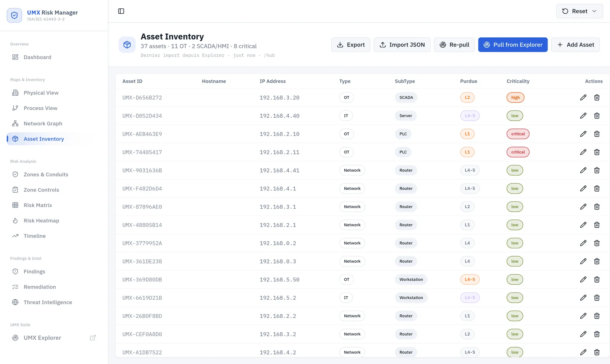The height and width of the screenshot is (364, 610).
Task: Delete asset UMX-369D80DB
Action: point(597,279)
